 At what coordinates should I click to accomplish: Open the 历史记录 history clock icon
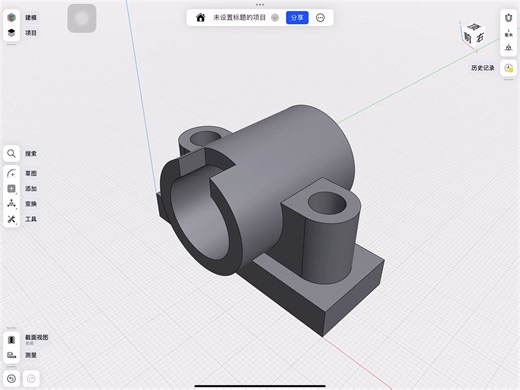tap(508, 68)
